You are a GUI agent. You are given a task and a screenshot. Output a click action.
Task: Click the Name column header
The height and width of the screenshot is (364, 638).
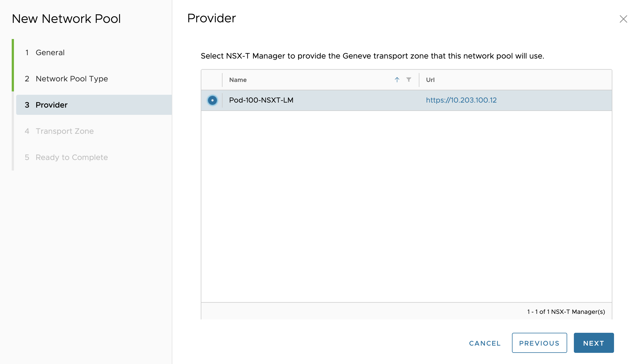pyautogui.click(x=238, y=80)
